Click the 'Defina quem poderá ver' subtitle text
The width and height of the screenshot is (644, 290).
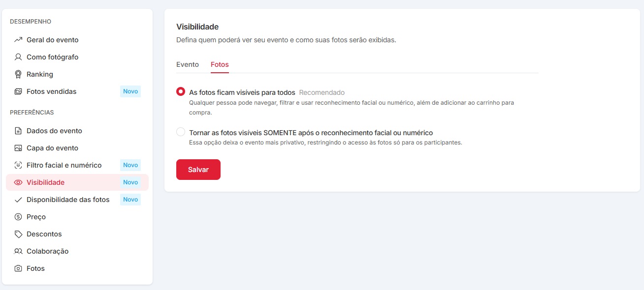click(x=286, y=40)
